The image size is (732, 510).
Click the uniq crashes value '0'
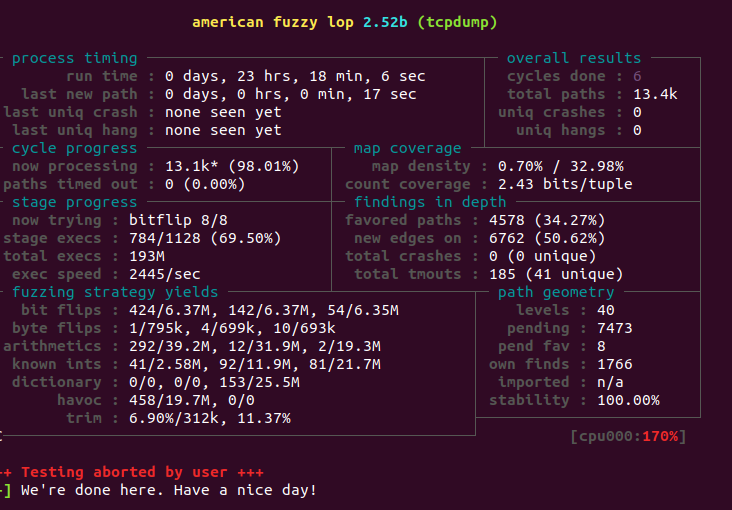637,112
